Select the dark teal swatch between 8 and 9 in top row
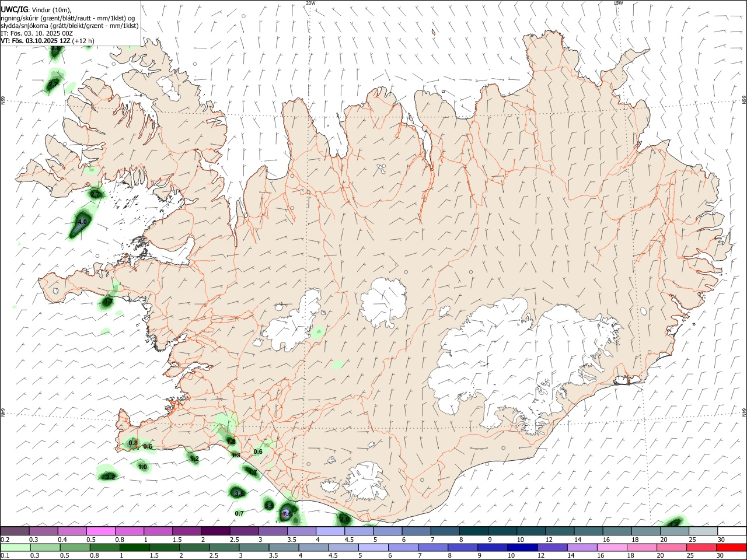Image resolution: width=747 pixels, height=560 pixels. coord(473,531)
